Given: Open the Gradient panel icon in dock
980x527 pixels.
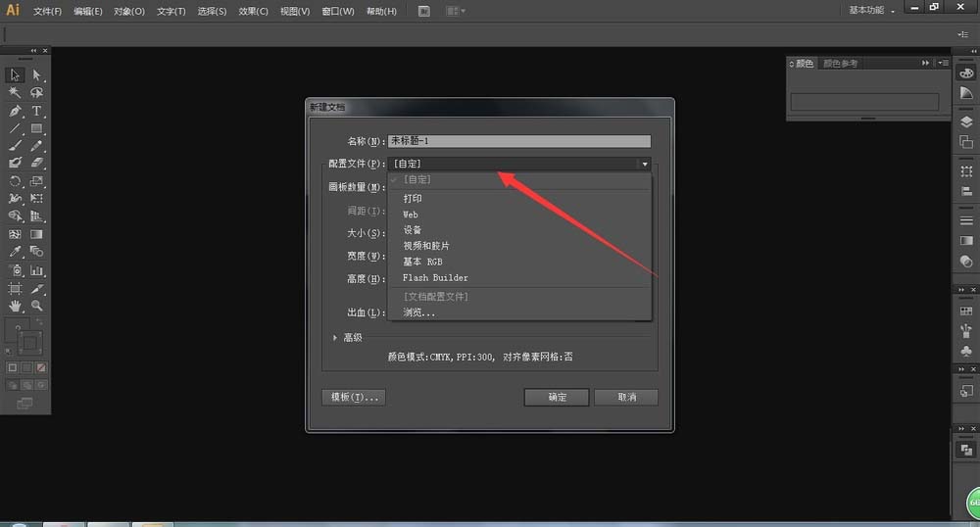Looking at the screenshot, I should [x=966, y=240].
